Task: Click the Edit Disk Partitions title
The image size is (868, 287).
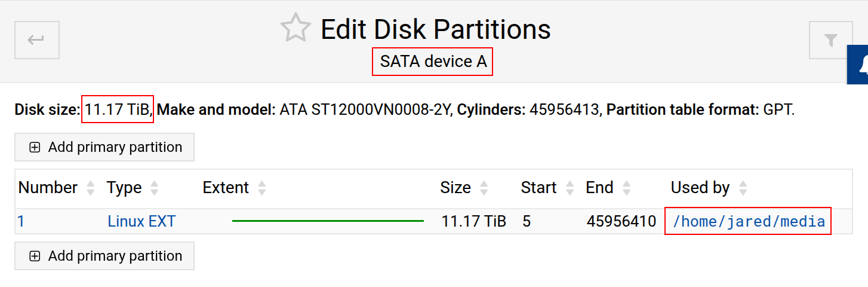Action: [435, 29]
